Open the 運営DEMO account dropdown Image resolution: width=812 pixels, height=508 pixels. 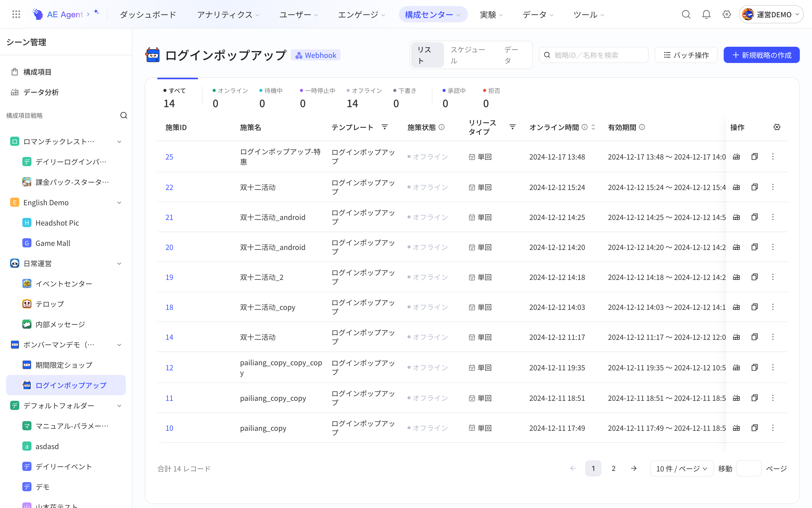click(771, 14)
